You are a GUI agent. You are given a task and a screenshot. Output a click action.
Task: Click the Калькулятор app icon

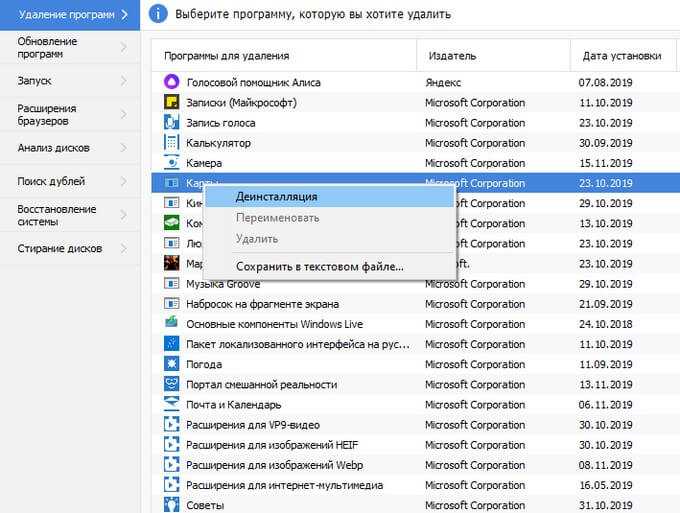point(171,142)
